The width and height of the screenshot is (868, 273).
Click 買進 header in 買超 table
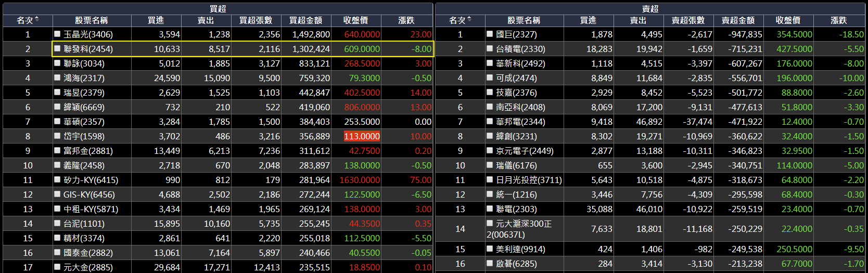tap(156, 20)
